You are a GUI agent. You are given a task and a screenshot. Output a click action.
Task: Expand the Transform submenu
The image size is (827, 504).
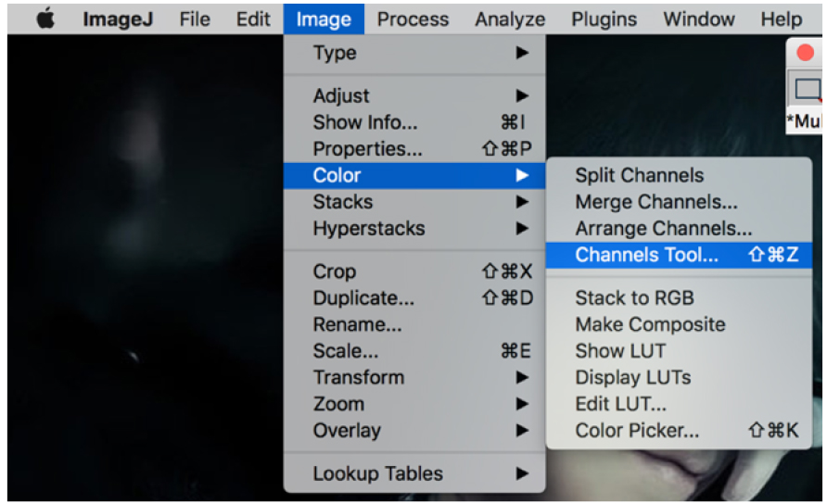click(414, 377)
